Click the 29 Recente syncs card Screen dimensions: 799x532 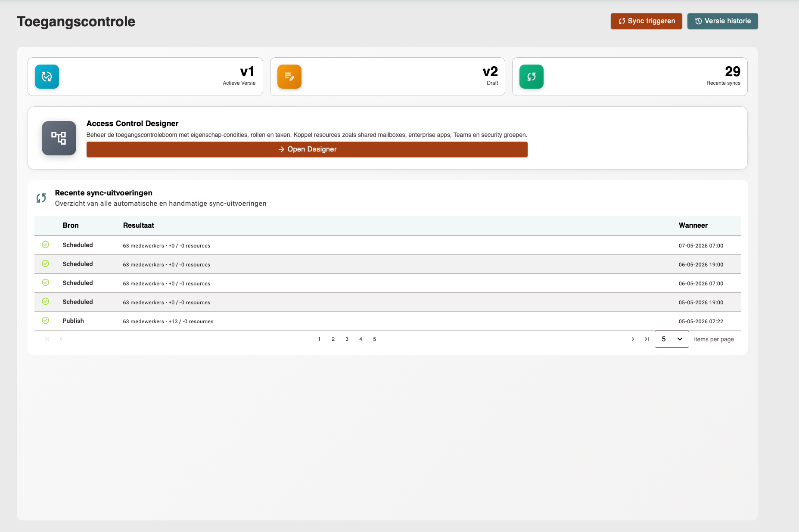(630, 77)
